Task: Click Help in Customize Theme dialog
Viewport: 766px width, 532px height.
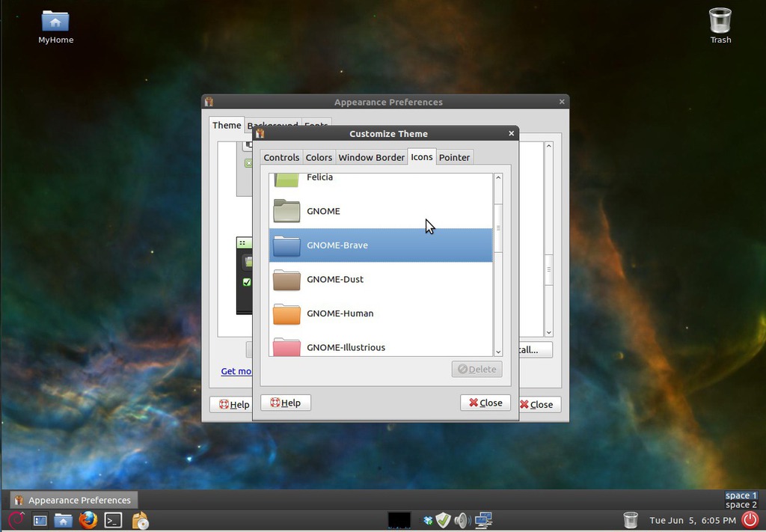Action: click(x=286, y=403)
